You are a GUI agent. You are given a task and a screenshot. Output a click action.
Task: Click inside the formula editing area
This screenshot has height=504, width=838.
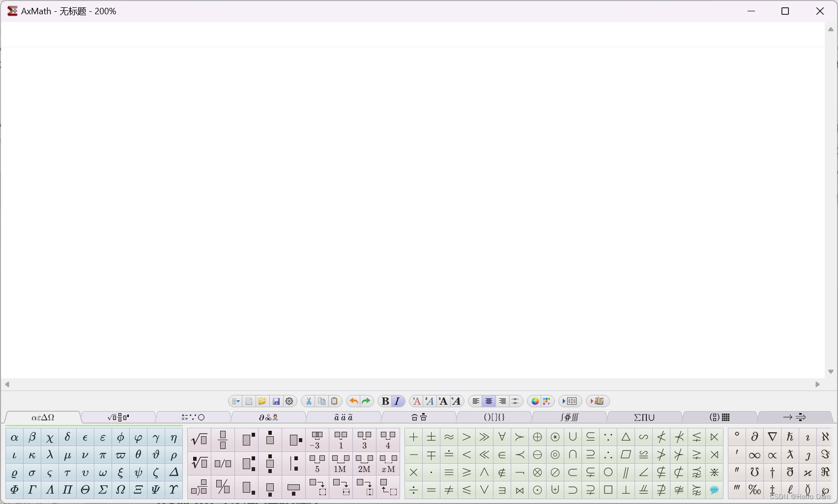[413, 200]
